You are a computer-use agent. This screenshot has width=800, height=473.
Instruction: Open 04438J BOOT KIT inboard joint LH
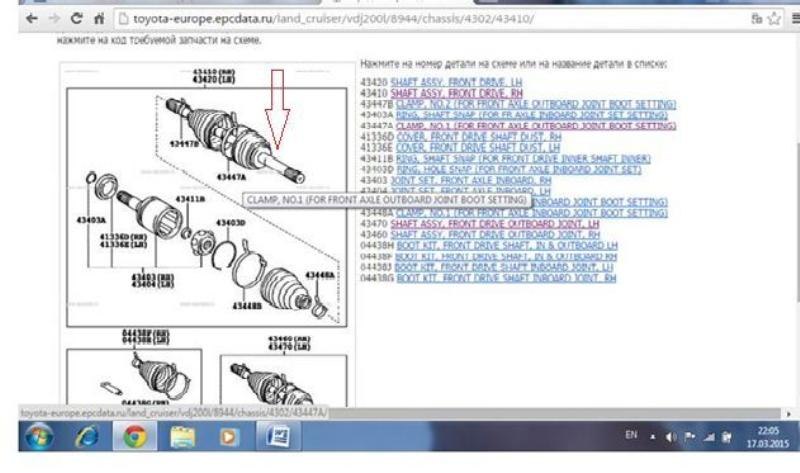click(x=504, y=267)
